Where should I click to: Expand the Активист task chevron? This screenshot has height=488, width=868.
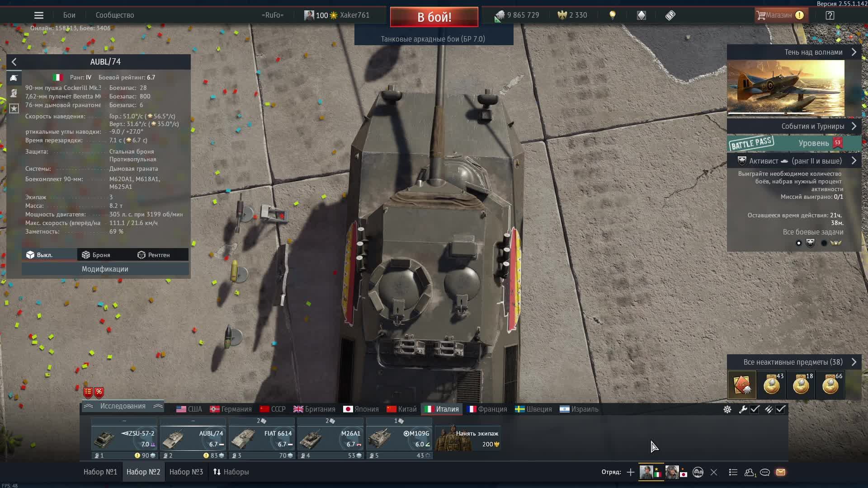coord(854,161)
